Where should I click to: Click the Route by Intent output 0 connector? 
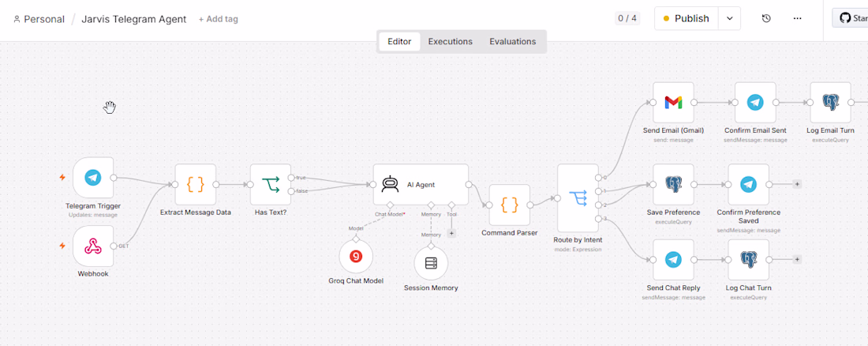[598, 178]
